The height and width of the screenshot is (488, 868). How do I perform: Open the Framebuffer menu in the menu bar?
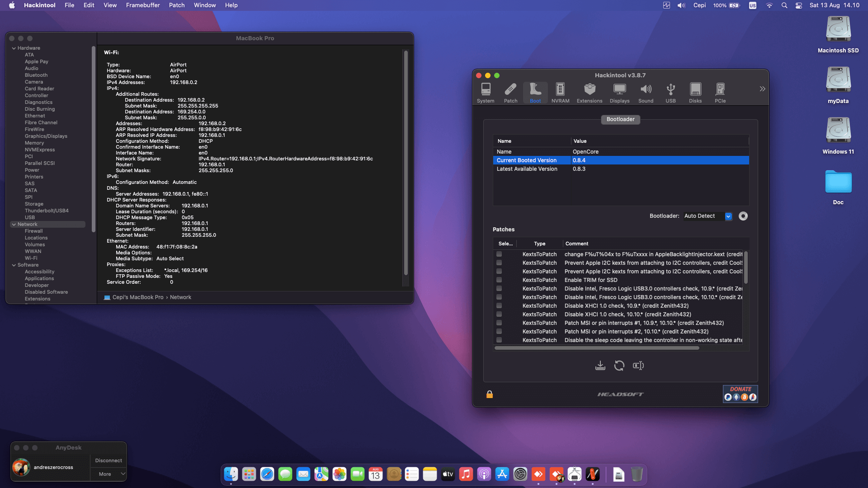(x=142, y=5)
